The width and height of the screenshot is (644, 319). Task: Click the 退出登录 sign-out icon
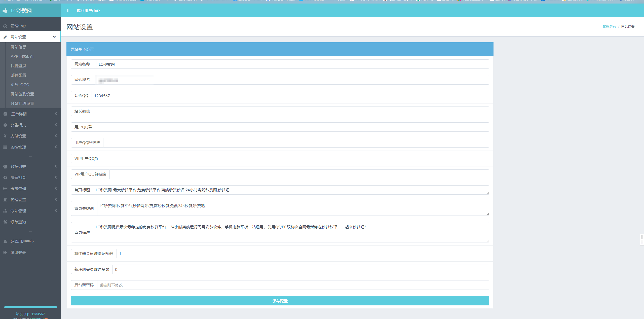click(5, 253)
